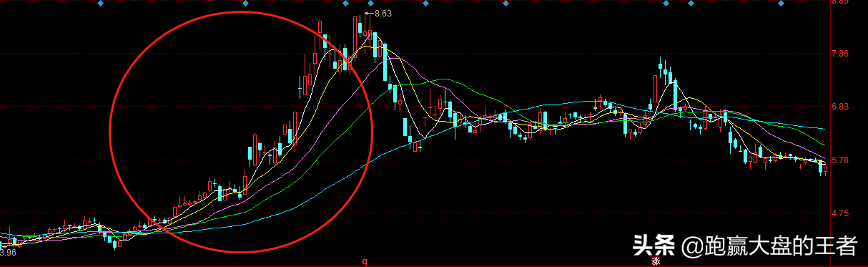Click the 6.83 price level on the right axis
This screenshot has width=868, height=267.
pyautogui.click(x=839, y=107)
